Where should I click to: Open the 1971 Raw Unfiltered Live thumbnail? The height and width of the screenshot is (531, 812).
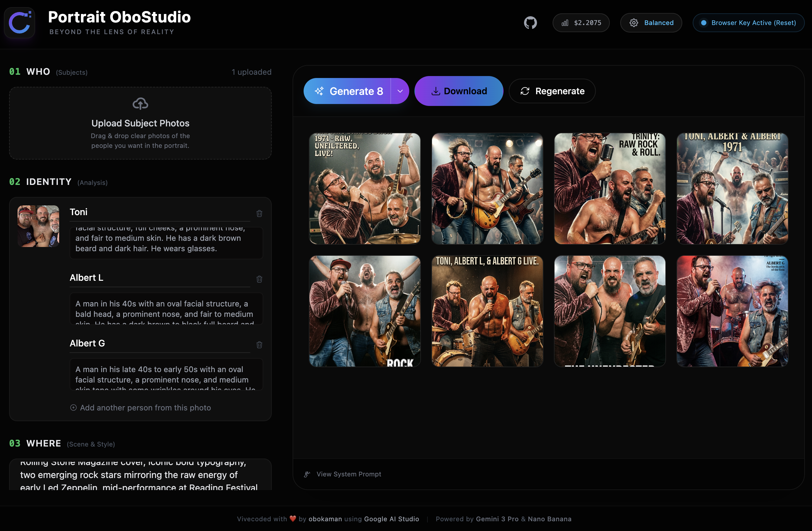(x=364, y=188)
